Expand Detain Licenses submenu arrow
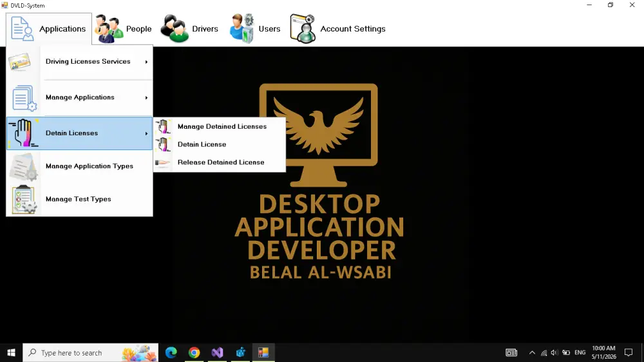This screenshot has height=362, width=644. coord(146,133)
